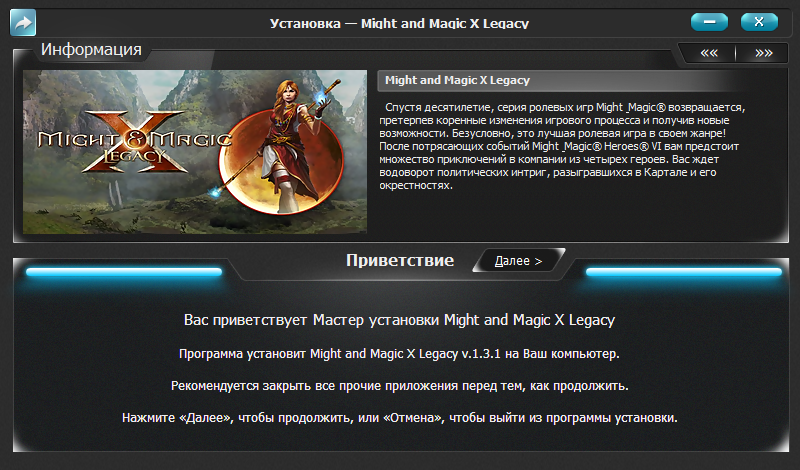Click the version line mentioning v.1.3.1
Image resolution: width=800 pixels, height=470 pixels.
(400, 354)
